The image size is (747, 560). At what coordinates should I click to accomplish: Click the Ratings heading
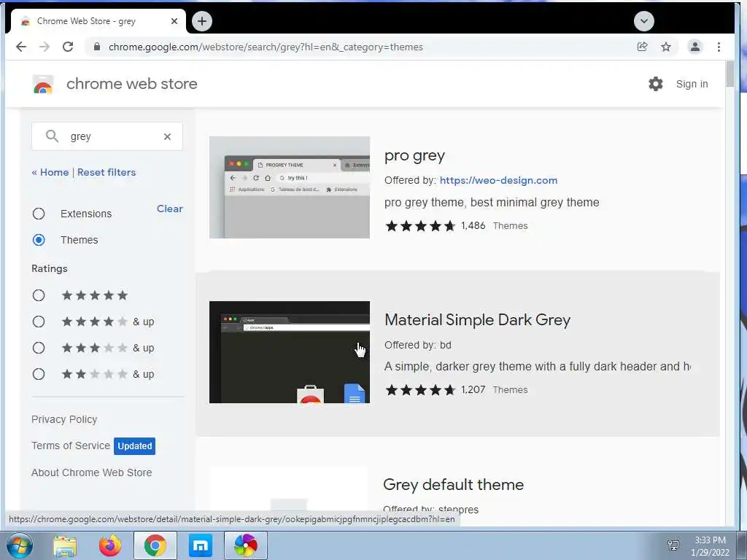pos(50,268)
